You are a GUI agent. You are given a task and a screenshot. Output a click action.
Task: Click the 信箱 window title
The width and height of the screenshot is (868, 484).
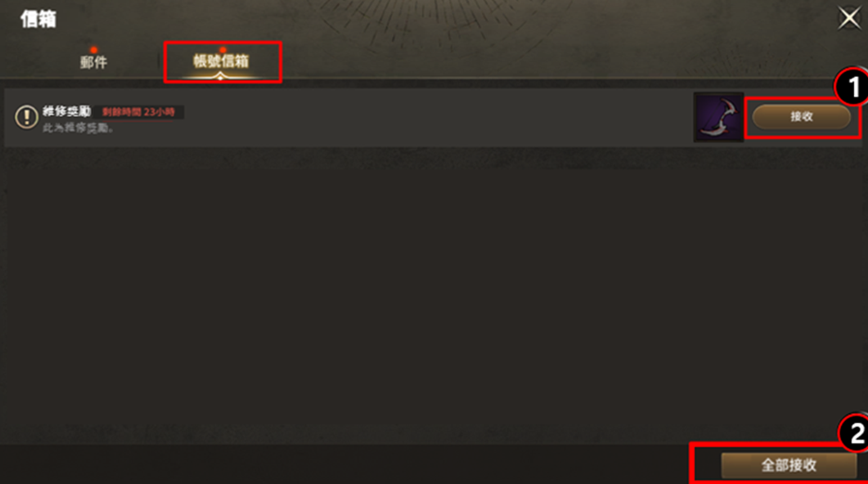38,19
